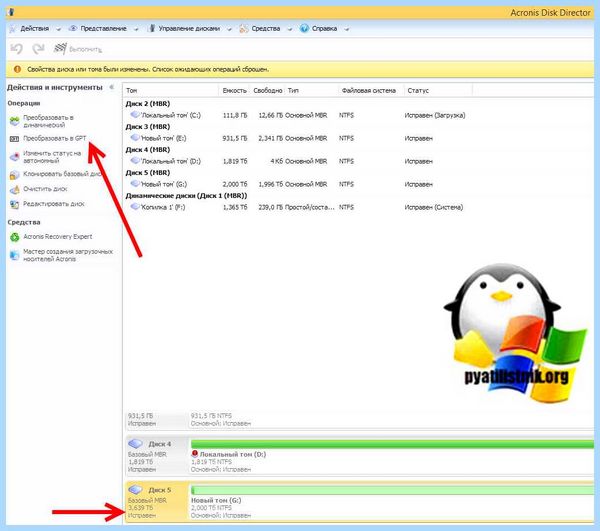Click bootable media builder wizard icon

tap(15, 255)
